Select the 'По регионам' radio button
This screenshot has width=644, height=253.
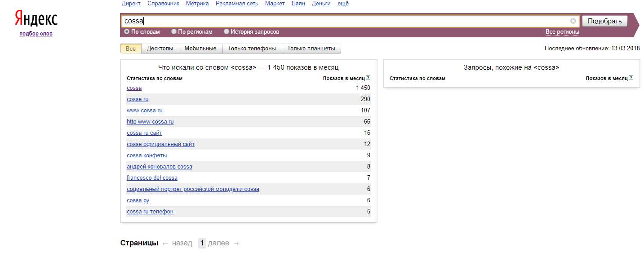point(174,32)
